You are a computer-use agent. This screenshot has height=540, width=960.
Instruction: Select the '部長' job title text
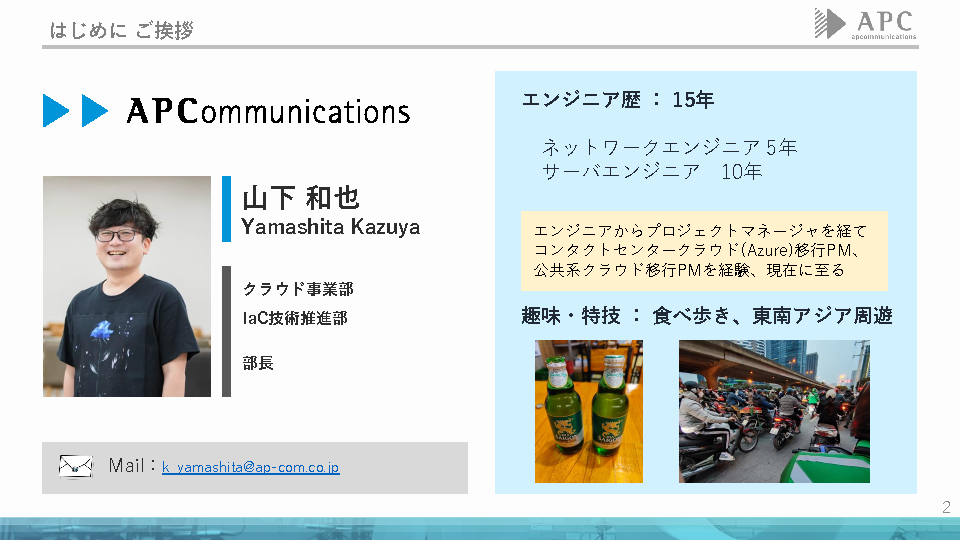tap(258, 363)
